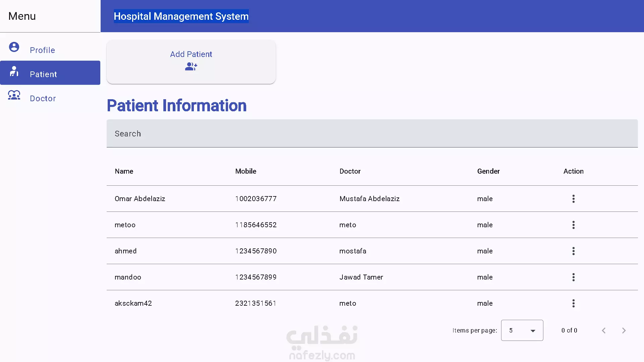Click the Name column header
This screenshot has width=644, height=362.
tap(124, 171)
